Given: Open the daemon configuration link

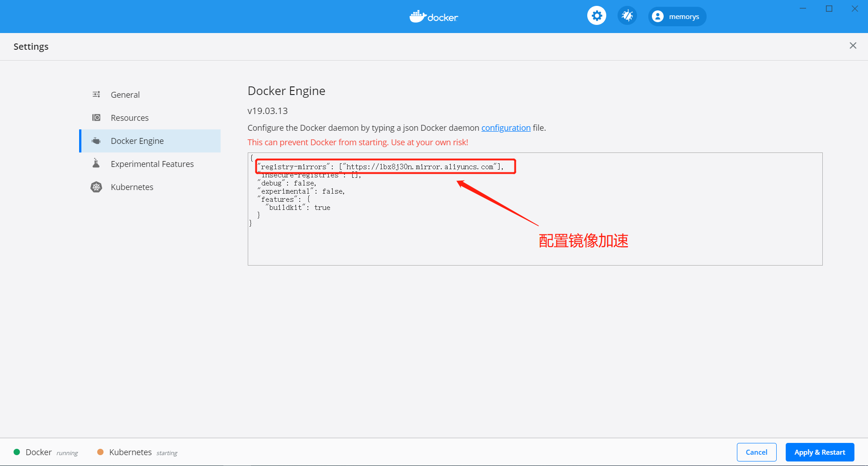Looking at the screenshot, I should [x=506, y=128].
